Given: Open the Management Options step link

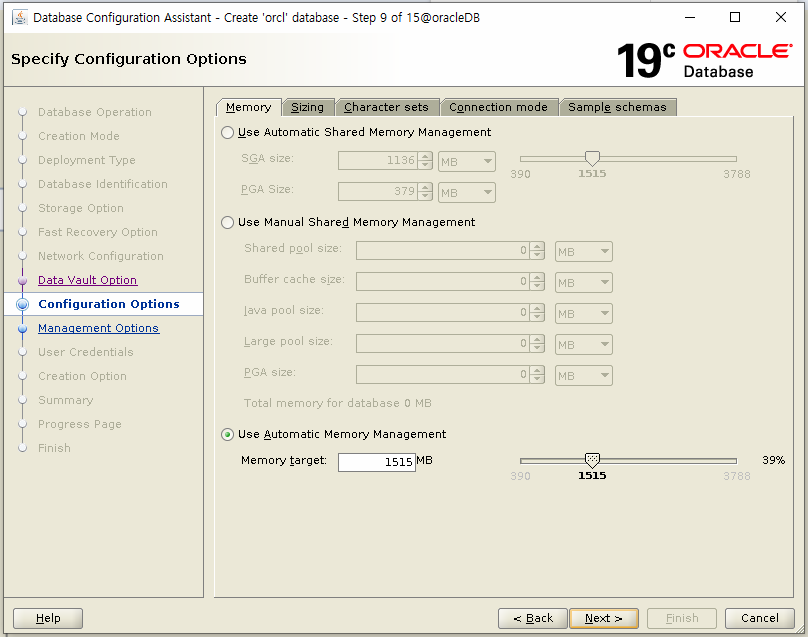Looking at the screenshot, I should [x=98, y=328].
